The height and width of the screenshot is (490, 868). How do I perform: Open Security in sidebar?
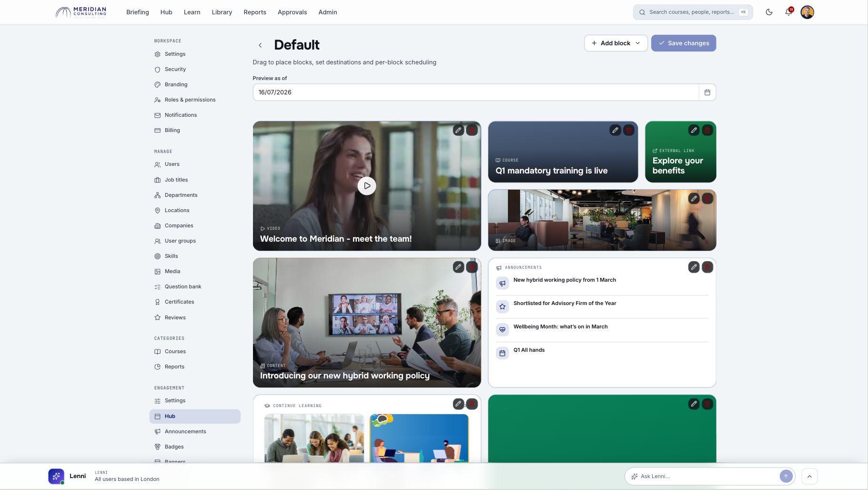(195, 70)
